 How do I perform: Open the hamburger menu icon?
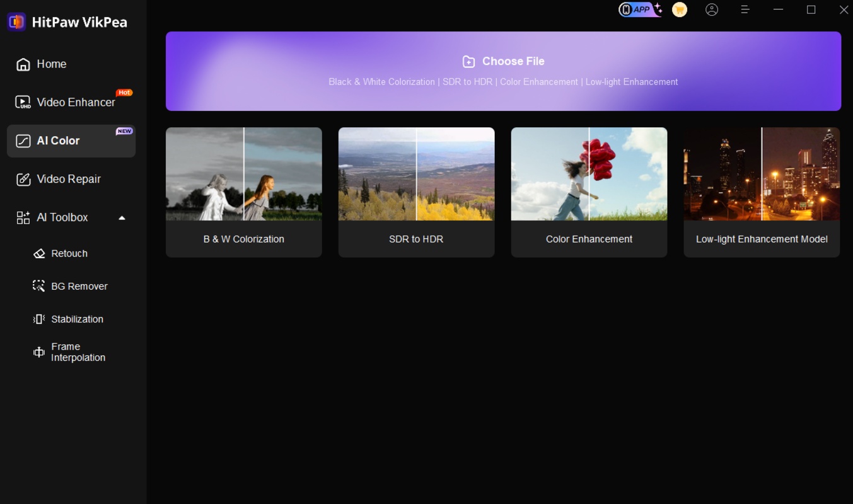point(745,9)
